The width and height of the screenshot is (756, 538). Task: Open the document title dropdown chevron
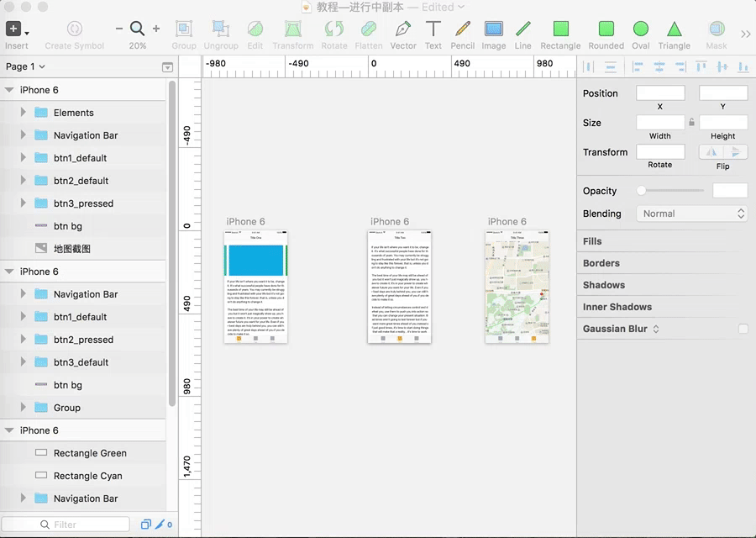coord(461,7)
